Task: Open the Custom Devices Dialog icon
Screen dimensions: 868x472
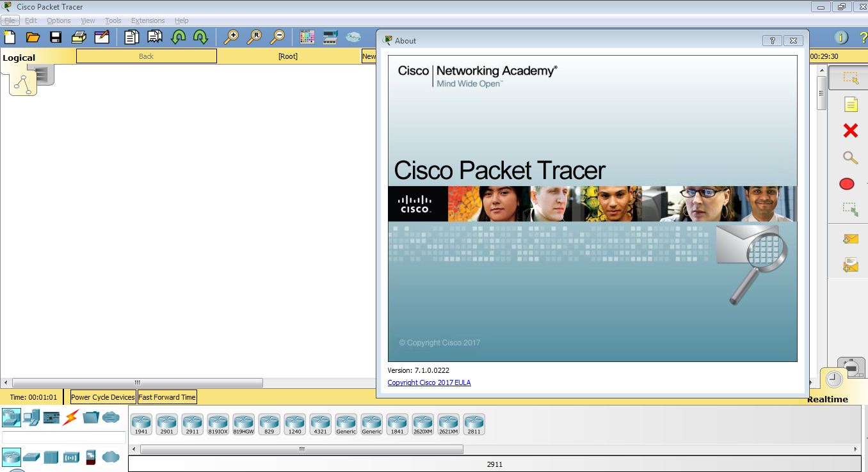Action: click(330, 36)
